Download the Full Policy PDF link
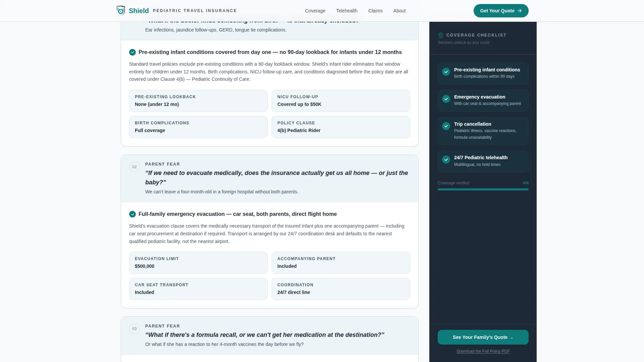This screenshot has width=644, height=362. click(483, 351)
